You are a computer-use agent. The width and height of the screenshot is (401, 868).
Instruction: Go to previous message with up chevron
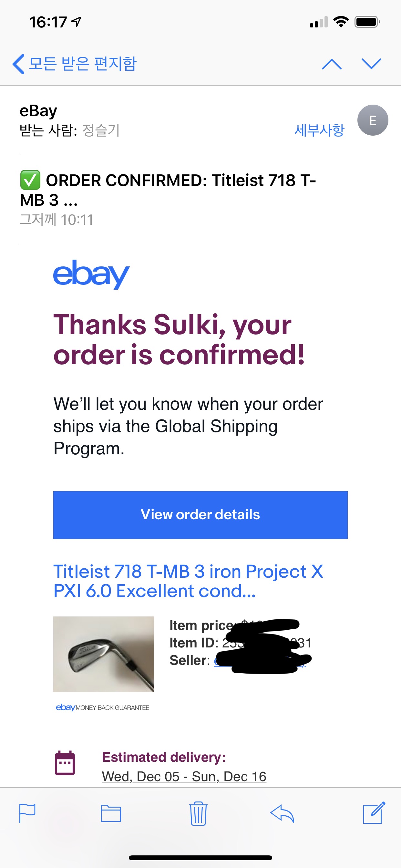(332, 64)
